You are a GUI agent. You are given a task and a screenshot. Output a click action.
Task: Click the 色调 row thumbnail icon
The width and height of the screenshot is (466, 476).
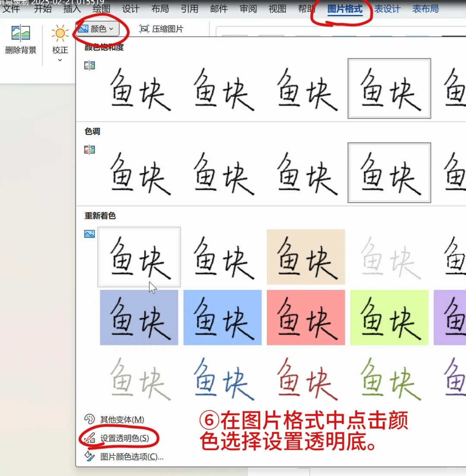pos(89,150)
